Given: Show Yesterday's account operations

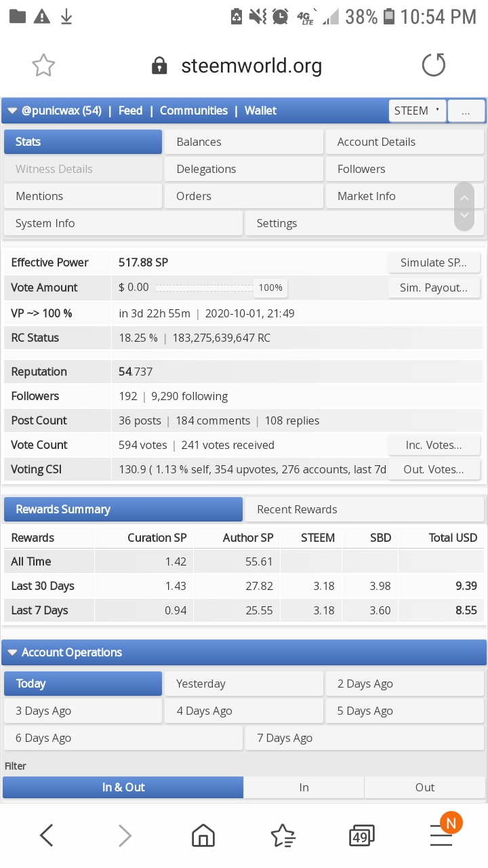Looking at the screenshot, I should (x=244, y=684).
